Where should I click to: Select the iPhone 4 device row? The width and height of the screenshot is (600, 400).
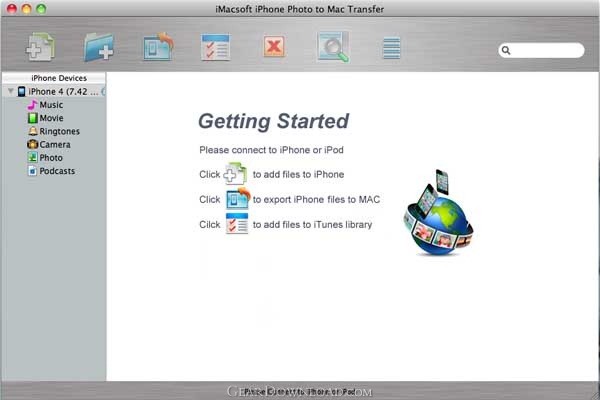(x=54, y=91)
